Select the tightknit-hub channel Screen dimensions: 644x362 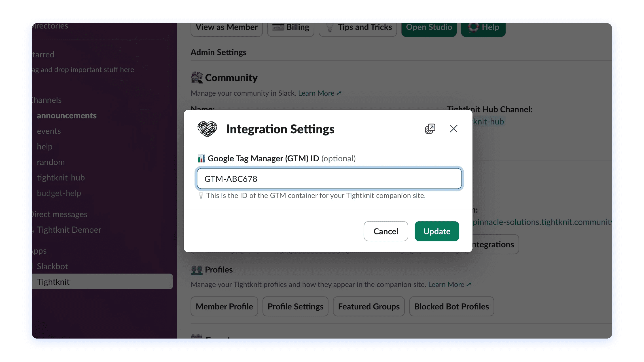point(61,177)
